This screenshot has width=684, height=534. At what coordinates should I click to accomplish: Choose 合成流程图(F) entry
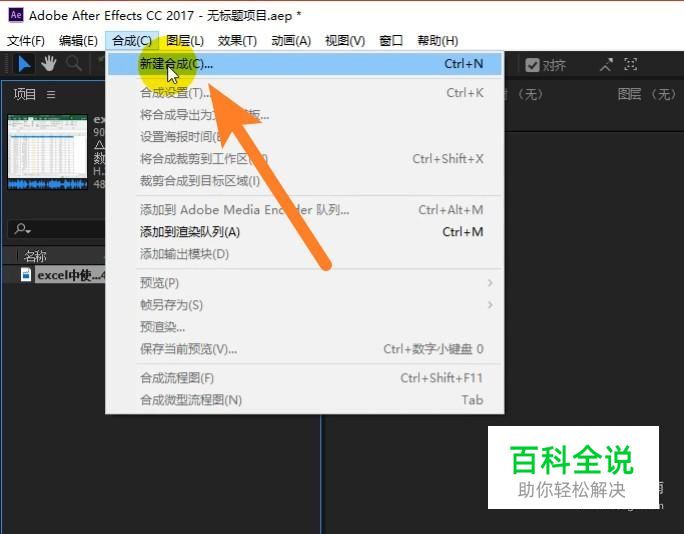[x=305, y=378]
